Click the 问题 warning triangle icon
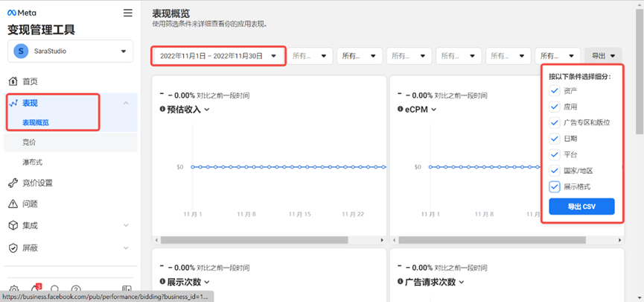Viewport: 644px width, 302px height. tap(13, 204)
